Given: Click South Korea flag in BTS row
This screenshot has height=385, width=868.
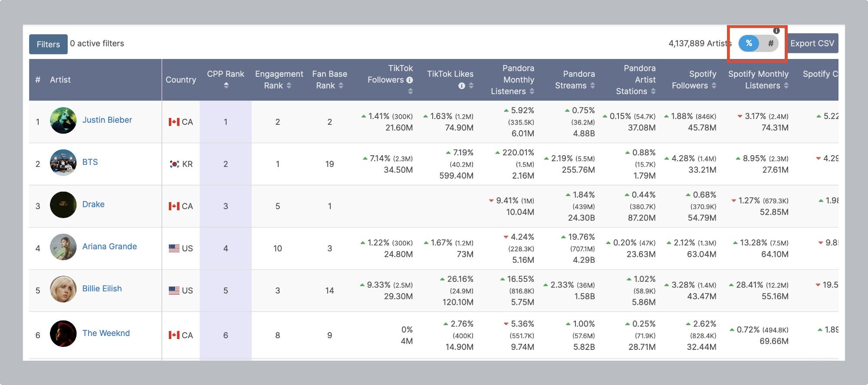Looking at the screenshot, I should pos(174,164).
